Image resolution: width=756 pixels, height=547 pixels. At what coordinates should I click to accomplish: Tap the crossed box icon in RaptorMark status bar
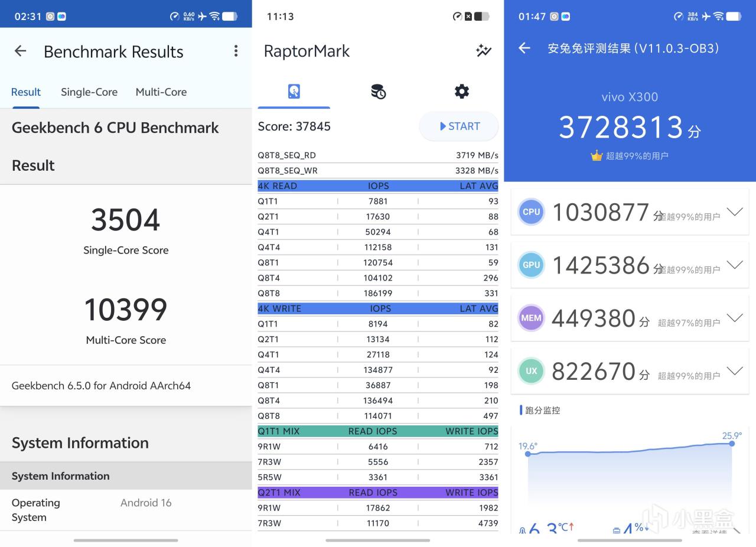pyautogui.click(x=468, y=17)
